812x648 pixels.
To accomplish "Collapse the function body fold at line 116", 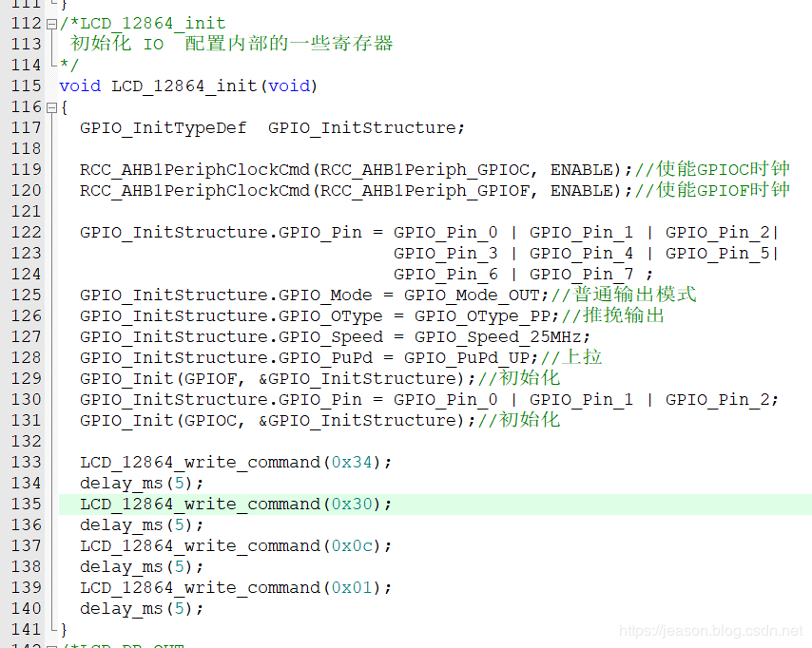I will (x=51, y=106).
